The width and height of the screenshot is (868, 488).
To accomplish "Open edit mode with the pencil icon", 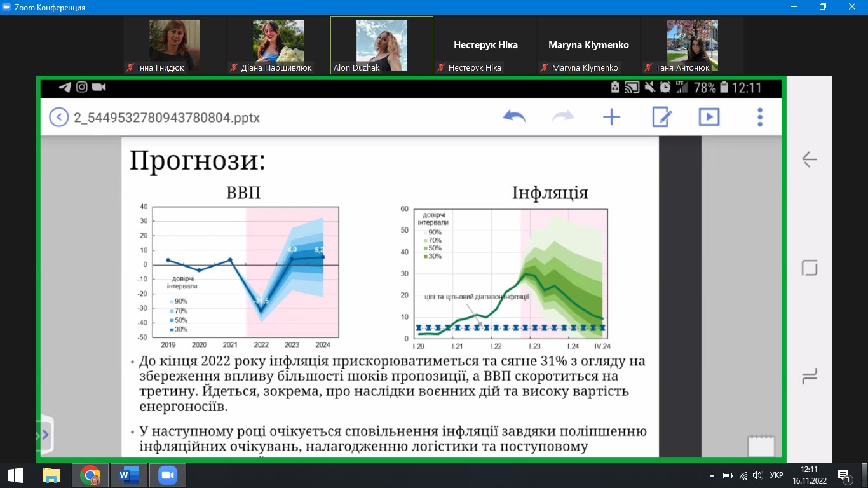I will click(x=661, y=117).
